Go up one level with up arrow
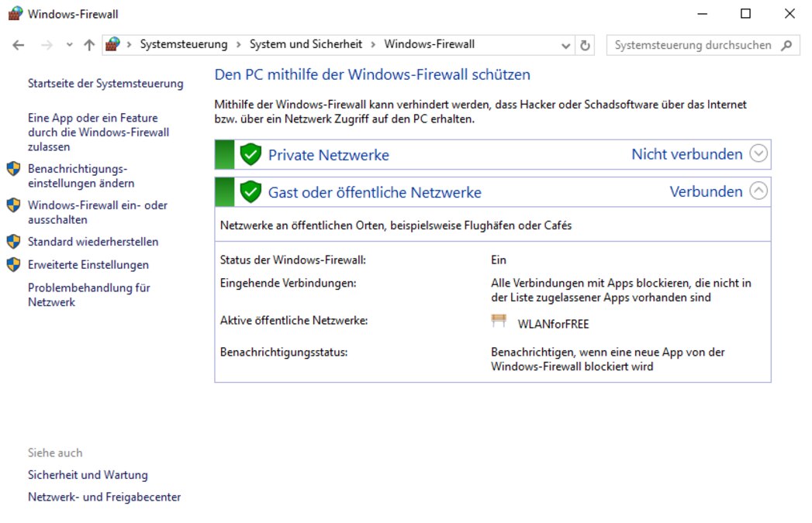The width and height of the screenshot is (812, 523). point(89,45)
